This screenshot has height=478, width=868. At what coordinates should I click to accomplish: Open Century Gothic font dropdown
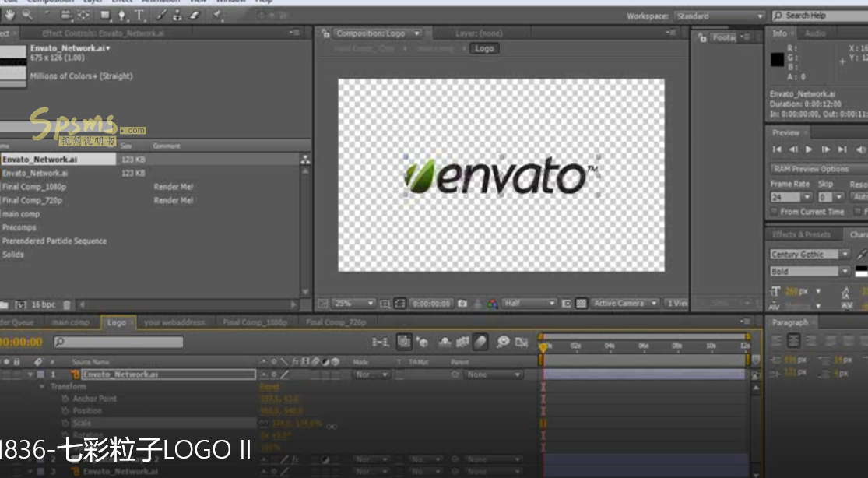810,255
